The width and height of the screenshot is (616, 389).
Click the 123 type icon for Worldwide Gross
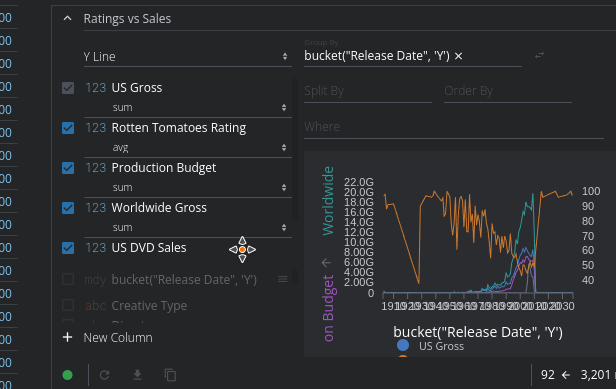tap(95, 207)
